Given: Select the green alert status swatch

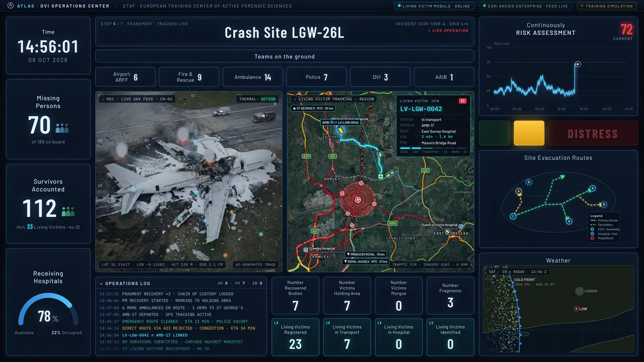Looking at the screenshot, I should click(495, 134).
